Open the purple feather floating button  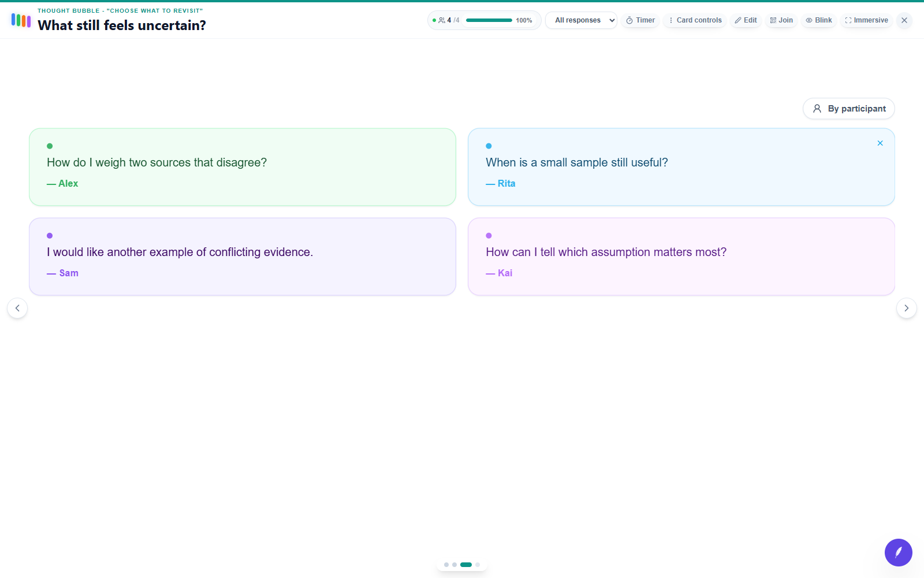coord(899,553)
